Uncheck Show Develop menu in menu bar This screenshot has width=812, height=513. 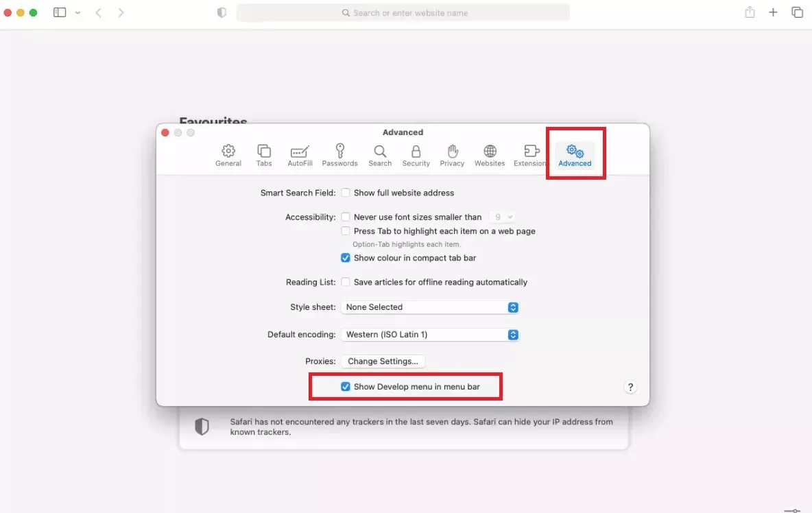pyautogui.click(x=346, y=387)
